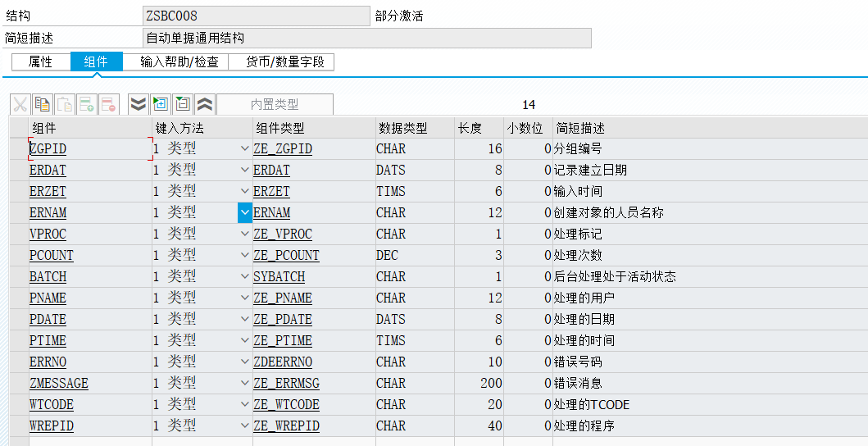Screen dimensions: 868x446
Task: Click the WTCODE component name cell
Action: (x=90, y=404)
